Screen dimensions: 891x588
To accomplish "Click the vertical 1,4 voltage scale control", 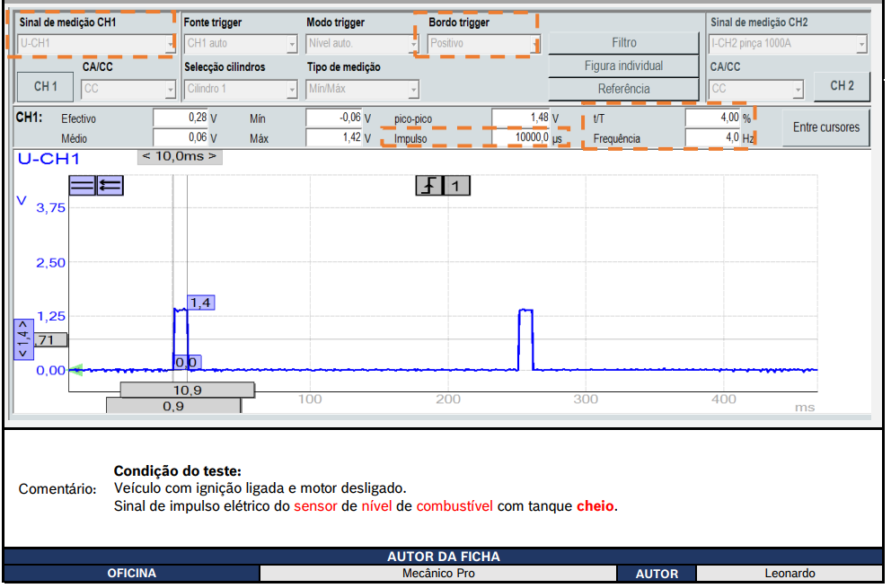I will click(x=22, y=340).
